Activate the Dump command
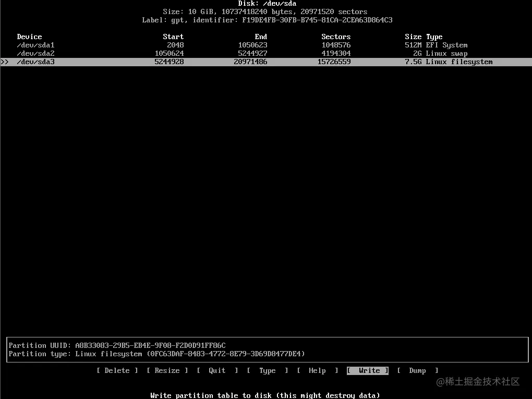532x399 pixels. click(417, 370)
